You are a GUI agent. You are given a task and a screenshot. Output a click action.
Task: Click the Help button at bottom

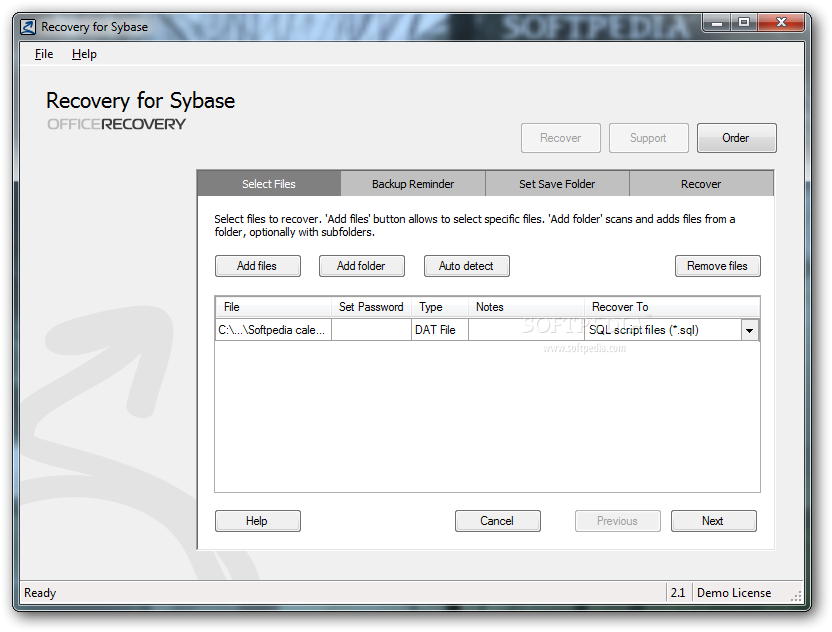click(x=257, y=521)
